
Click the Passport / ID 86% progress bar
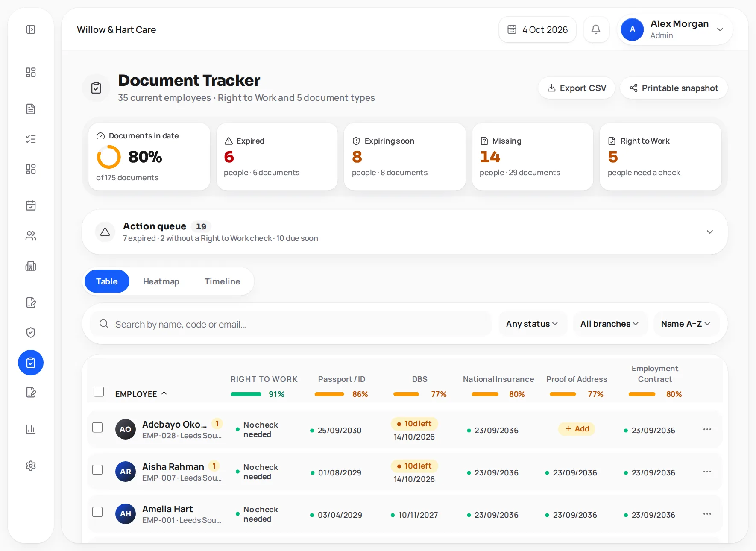pyautogui.click(x=329, y=394)
